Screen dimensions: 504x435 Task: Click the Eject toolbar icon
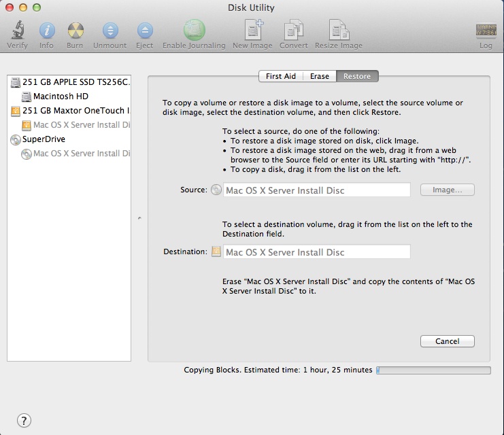tap(145, 31)
